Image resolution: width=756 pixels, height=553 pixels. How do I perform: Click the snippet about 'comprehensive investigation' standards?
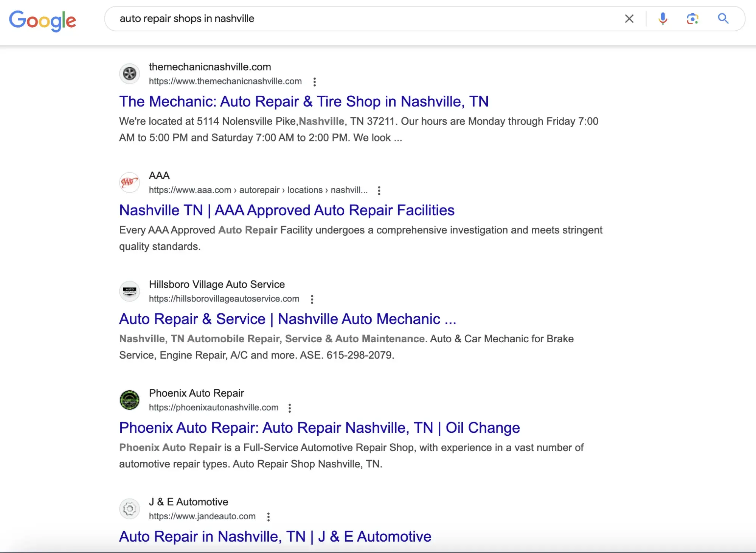(361, 238)
